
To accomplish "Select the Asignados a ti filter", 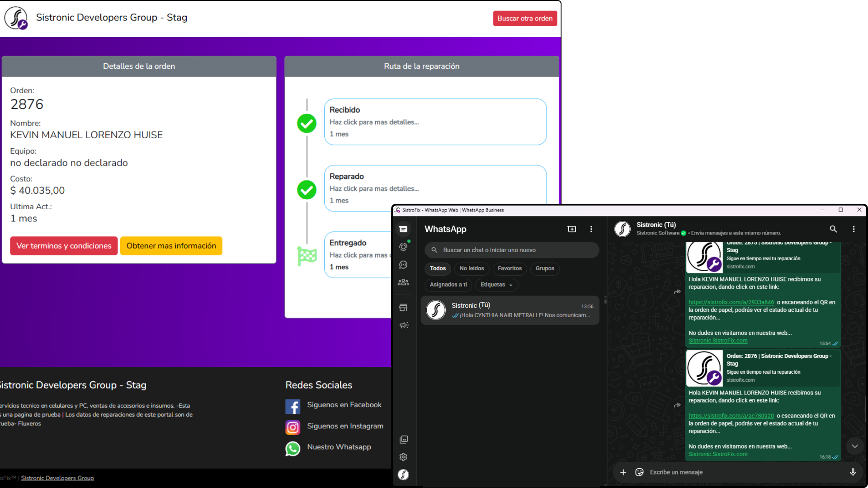I will point(448,285).
